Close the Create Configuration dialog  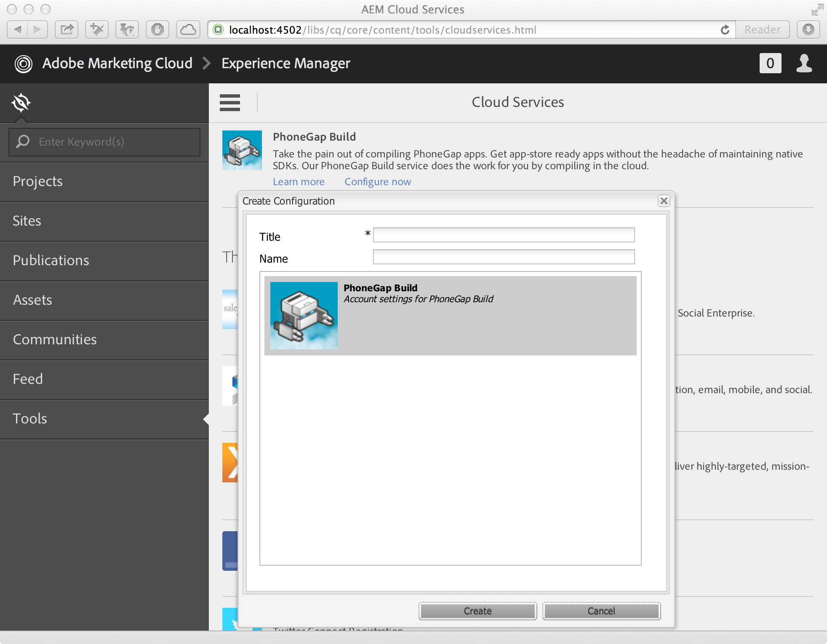tap(664, 201)
